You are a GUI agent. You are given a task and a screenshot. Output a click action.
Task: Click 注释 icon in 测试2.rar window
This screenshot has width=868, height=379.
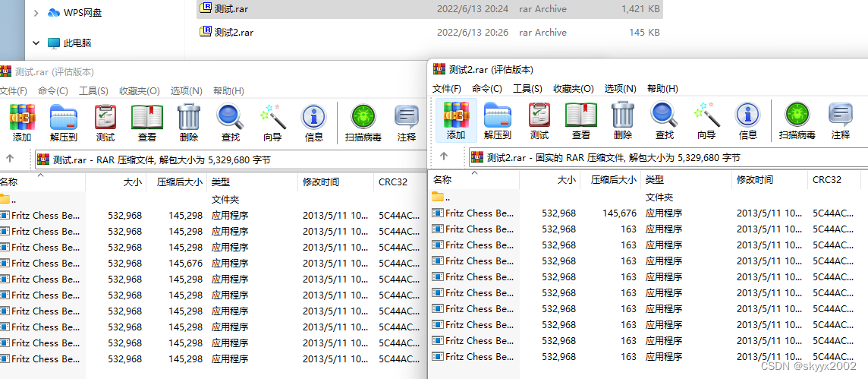click(x=841, y=121)
